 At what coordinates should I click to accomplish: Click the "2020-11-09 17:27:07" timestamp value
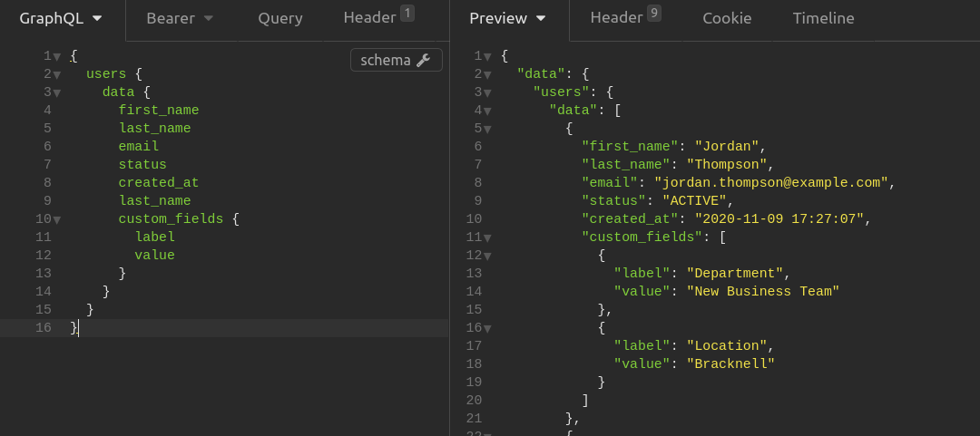(x=779, y=219)
